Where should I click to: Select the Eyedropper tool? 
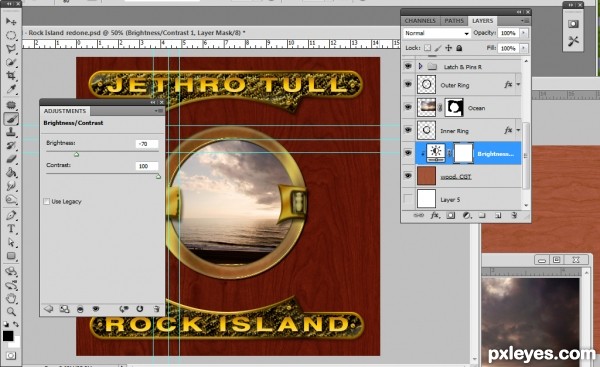click(11, 89)
